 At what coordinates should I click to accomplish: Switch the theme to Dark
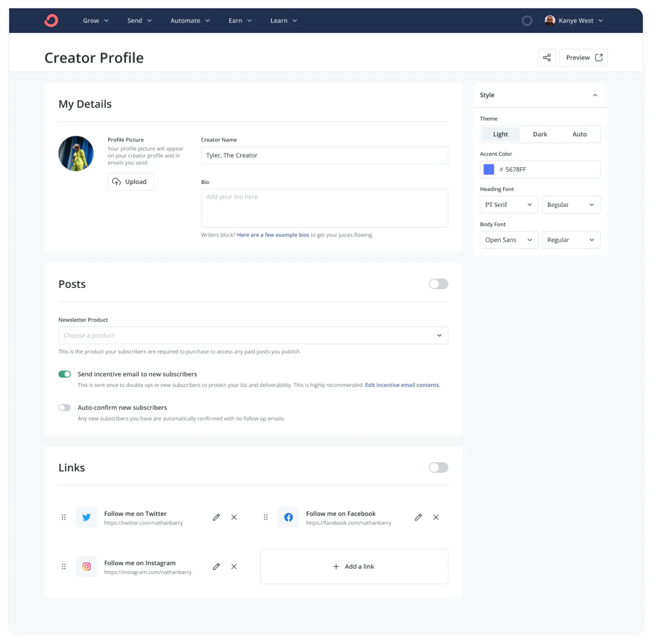tap(540, 134)
